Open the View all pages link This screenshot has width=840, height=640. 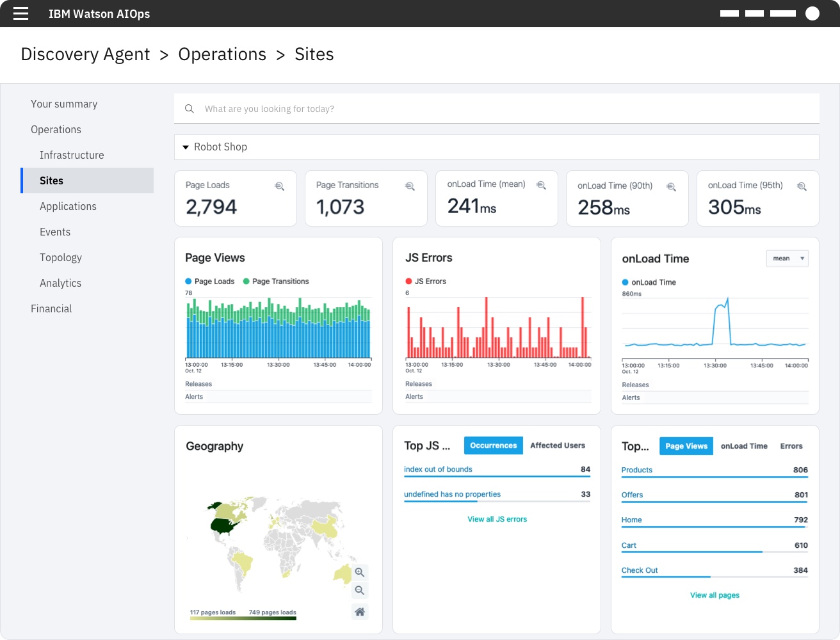[715, 595]
